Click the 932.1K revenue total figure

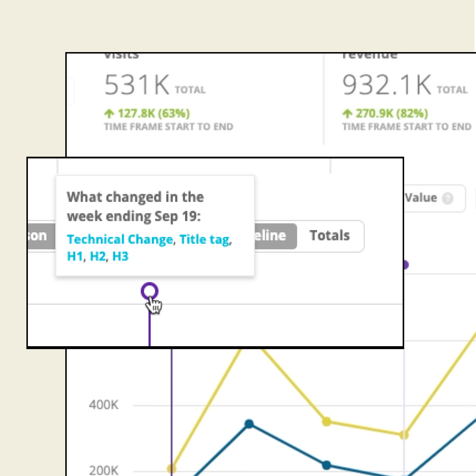pos(387,85)
